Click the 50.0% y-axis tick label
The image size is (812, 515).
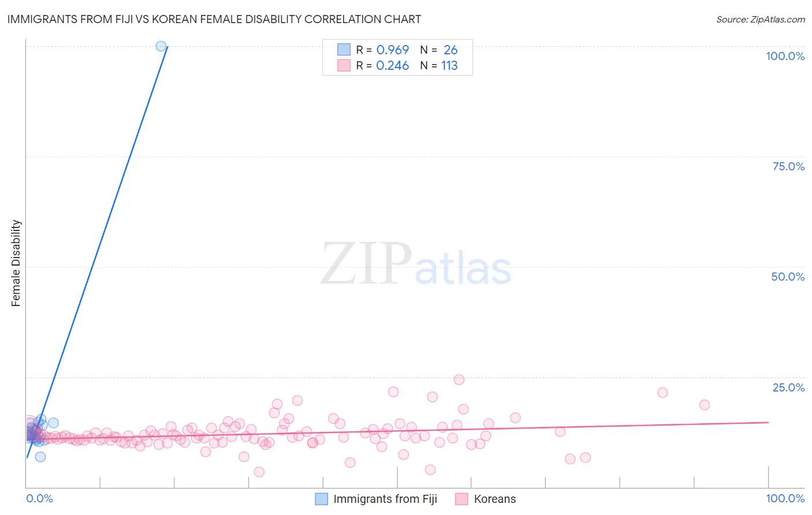pyautogui.click(x=788, y=277)
